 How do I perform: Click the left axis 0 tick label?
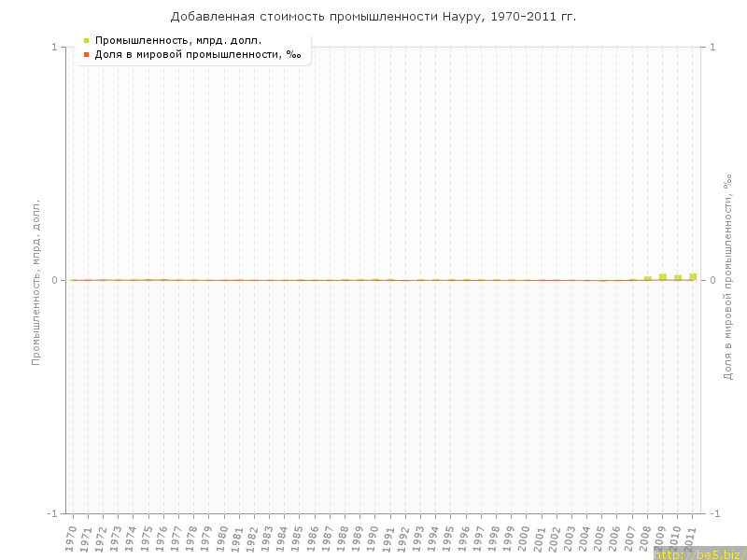point(54,280)
